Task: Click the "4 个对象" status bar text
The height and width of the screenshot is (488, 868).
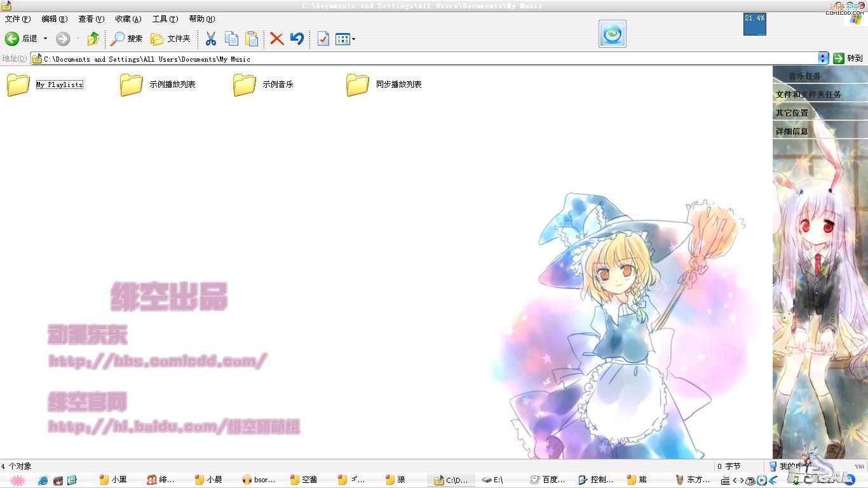Action: [17, 466]
